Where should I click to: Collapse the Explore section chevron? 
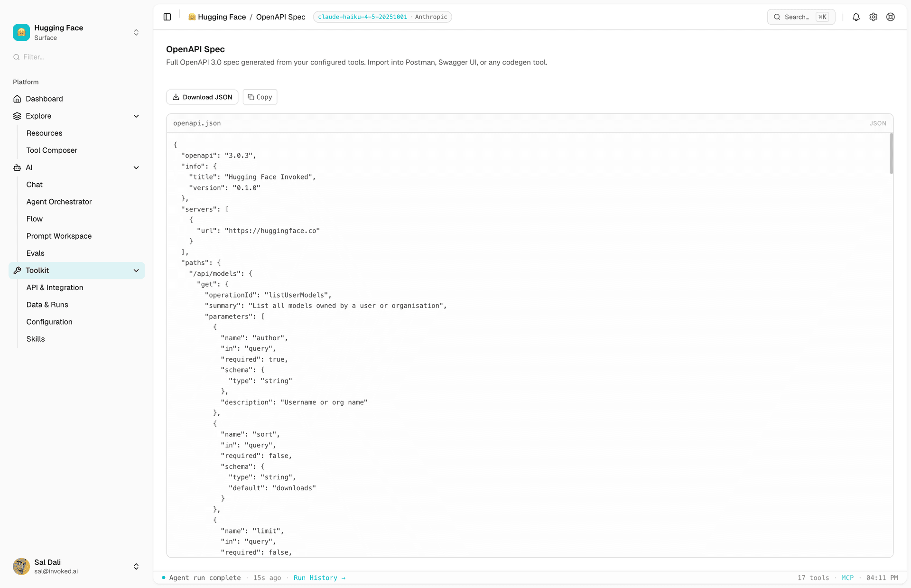pyautogui.click(x=136, y=116)
